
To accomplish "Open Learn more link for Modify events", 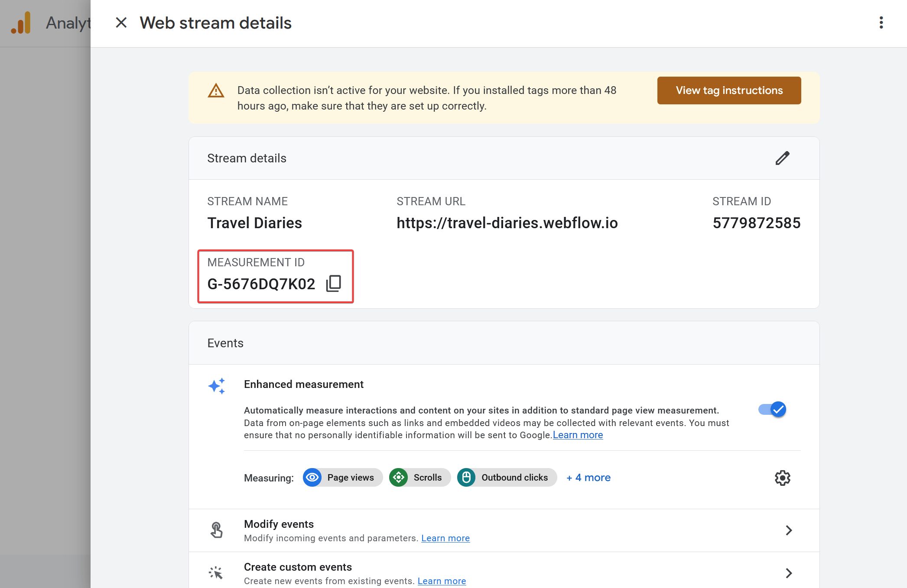I will 445,538.
